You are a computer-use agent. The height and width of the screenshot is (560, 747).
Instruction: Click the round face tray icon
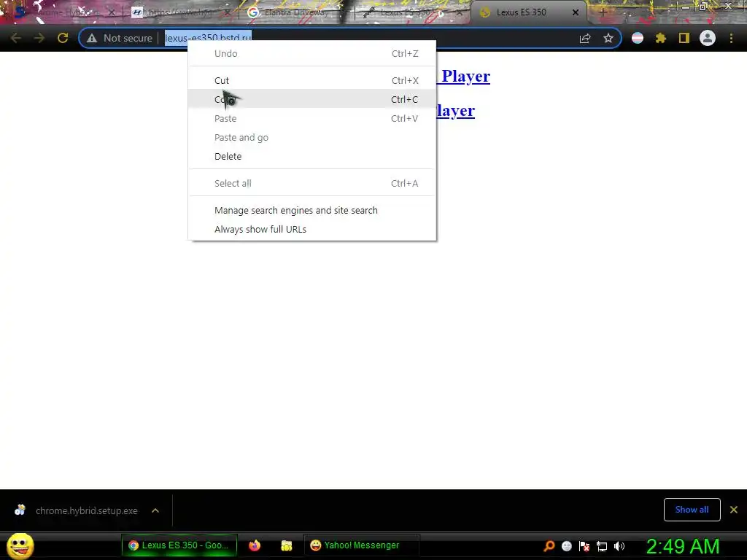tap(566, 546)
